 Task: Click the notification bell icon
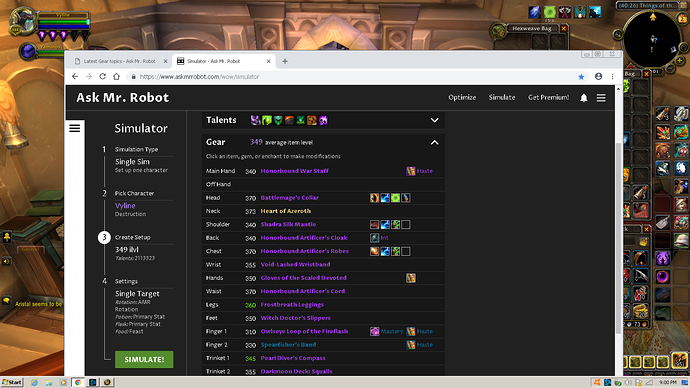coord(584,98)
